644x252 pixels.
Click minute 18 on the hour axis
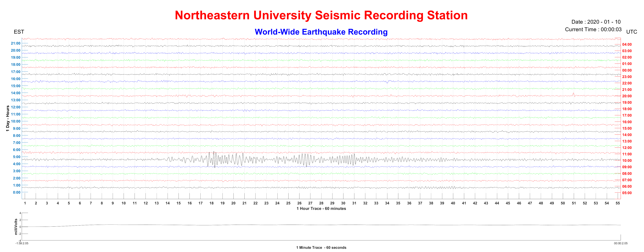coord(212,203)
